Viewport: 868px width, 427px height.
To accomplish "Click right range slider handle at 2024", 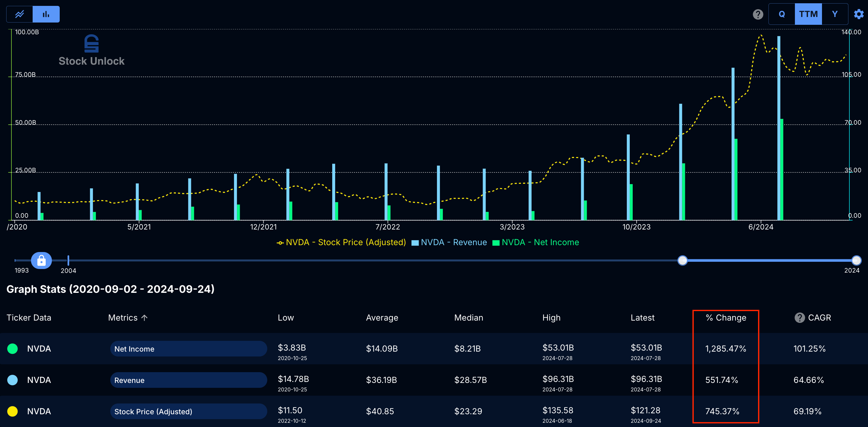I will [856, 261].
